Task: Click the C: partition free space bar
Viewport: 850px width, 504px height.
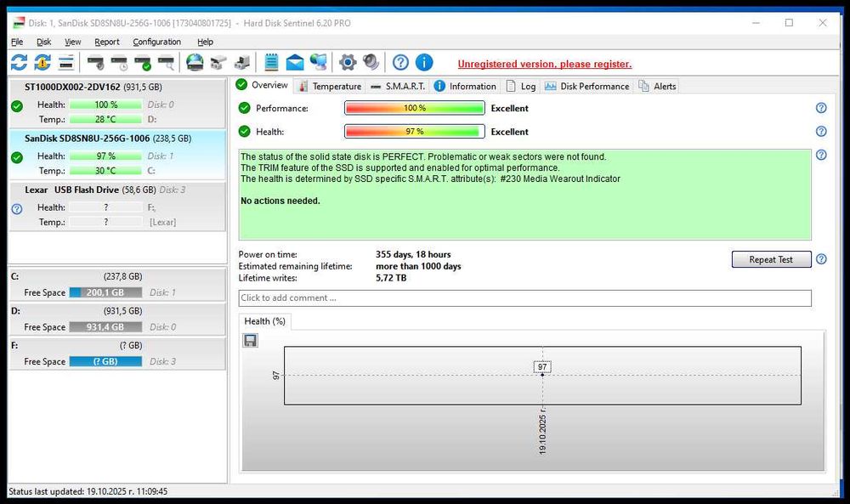Action: pos(105,292)
